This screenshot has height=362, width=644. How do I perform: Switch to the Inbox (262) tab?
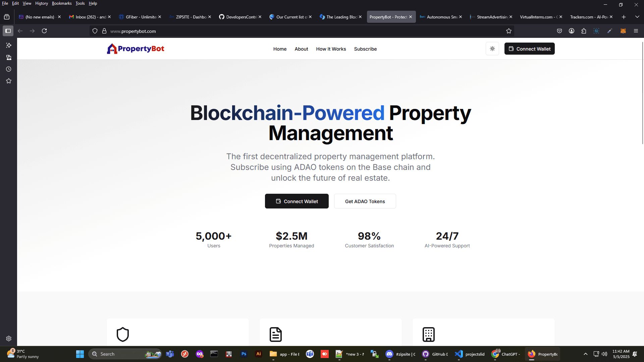click(x=87, y=17)
